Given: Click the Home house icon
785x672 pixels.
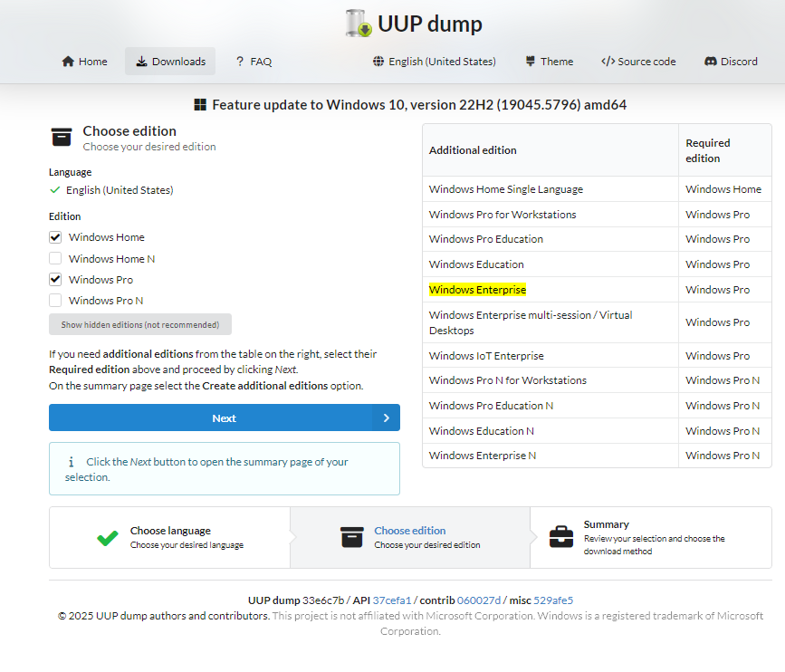Looking at the screenshot, I should [x=68, y=61].
